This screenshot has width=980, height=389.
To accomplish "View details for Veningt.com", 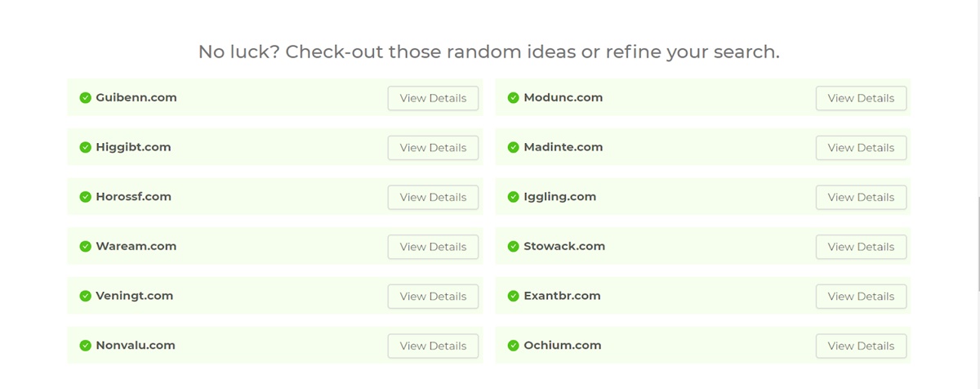I will [x=433, y=296].
